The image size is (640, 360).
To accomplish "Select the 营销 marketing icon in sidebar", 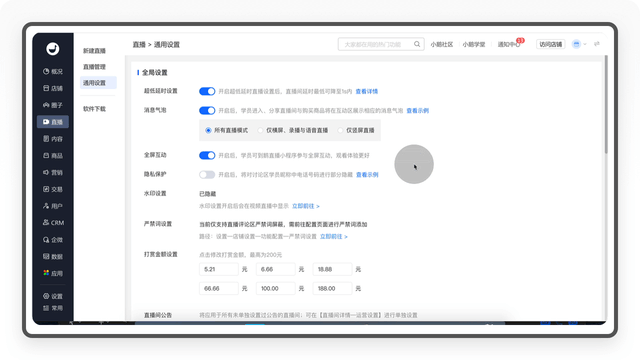I will click(53, 172).
